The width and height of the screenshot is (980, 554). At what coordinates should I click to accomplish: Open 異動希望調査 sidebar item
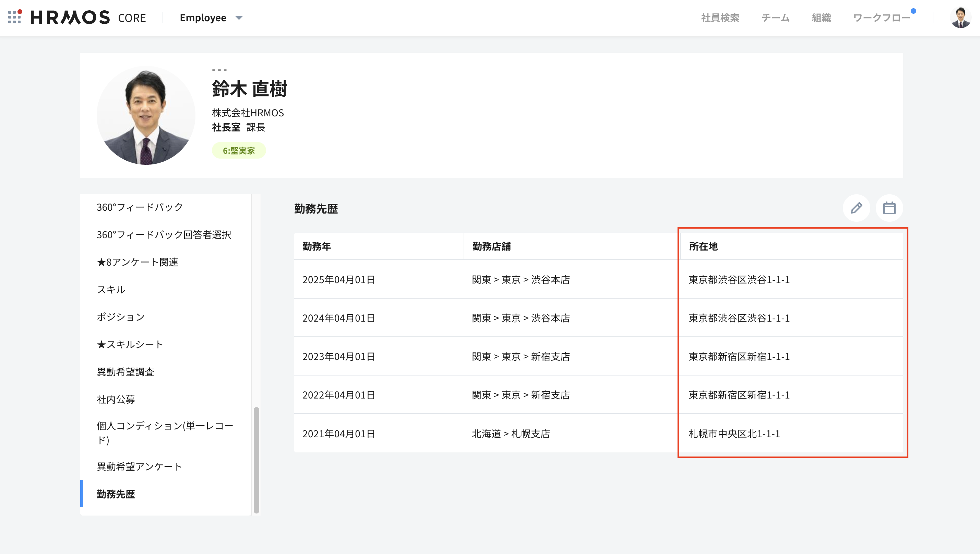(x=125, y=372)
